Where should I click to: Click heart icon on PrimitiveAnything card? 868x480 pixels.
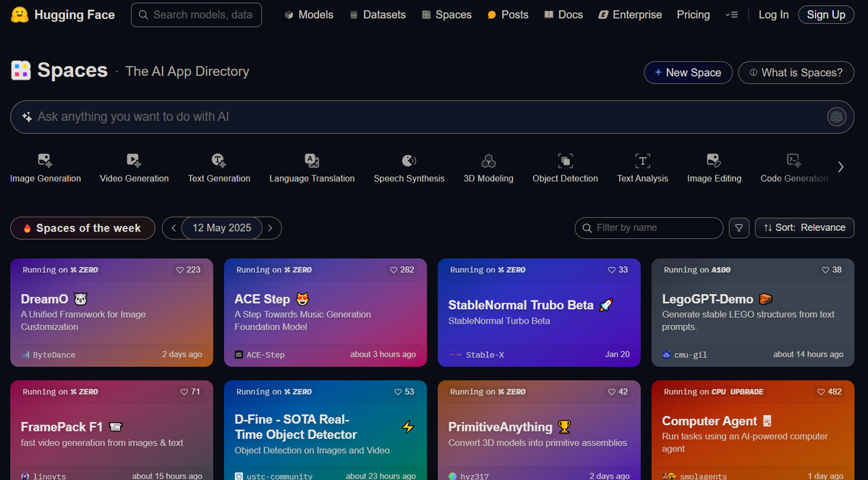click(x=612, y=392)
